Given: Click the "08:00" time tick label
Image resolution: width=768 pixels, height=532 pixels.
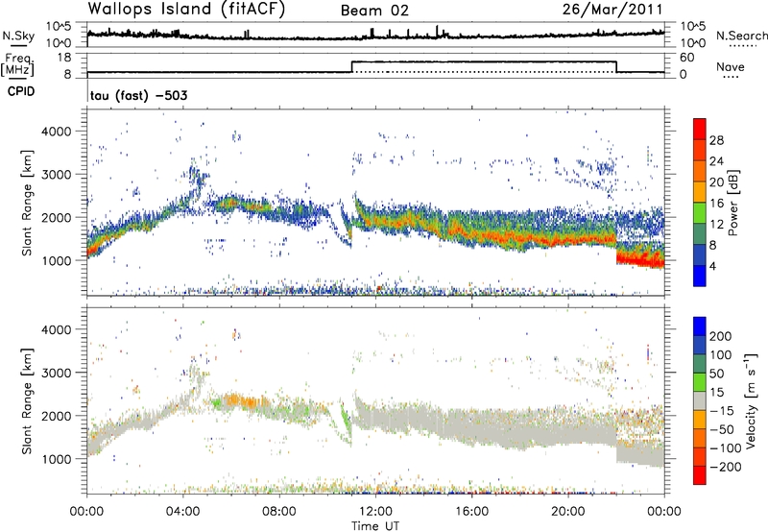Looking at the screenshot, I should click(279, 512).
